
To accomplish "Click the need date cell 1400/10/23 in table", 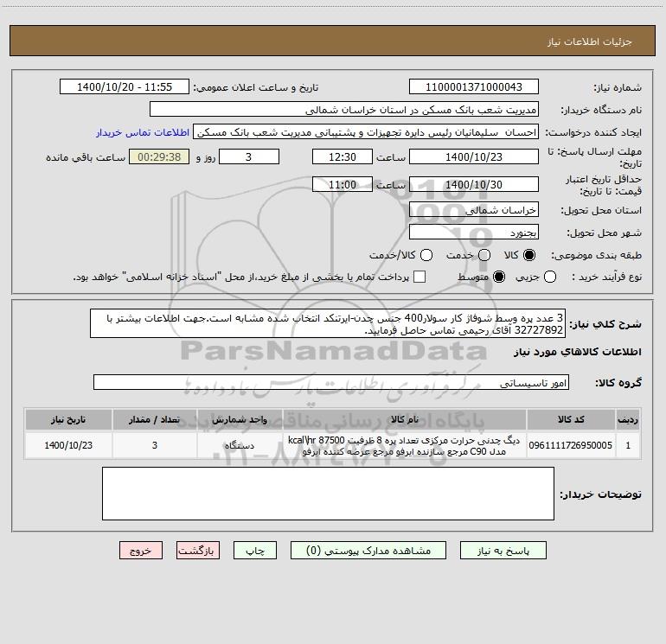I will click(68, 445).
